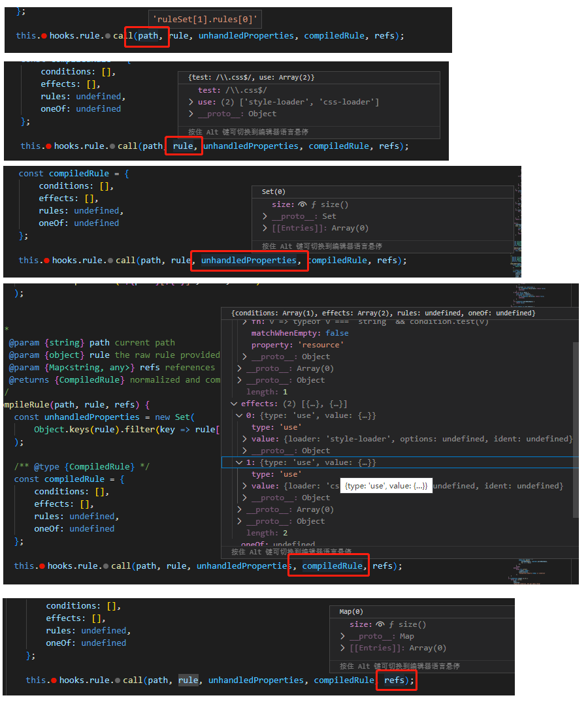This screenshot has height=702, width=588.
Task: Collapse the '1: {type: use}' entry
Action: [x=238, y=462]
